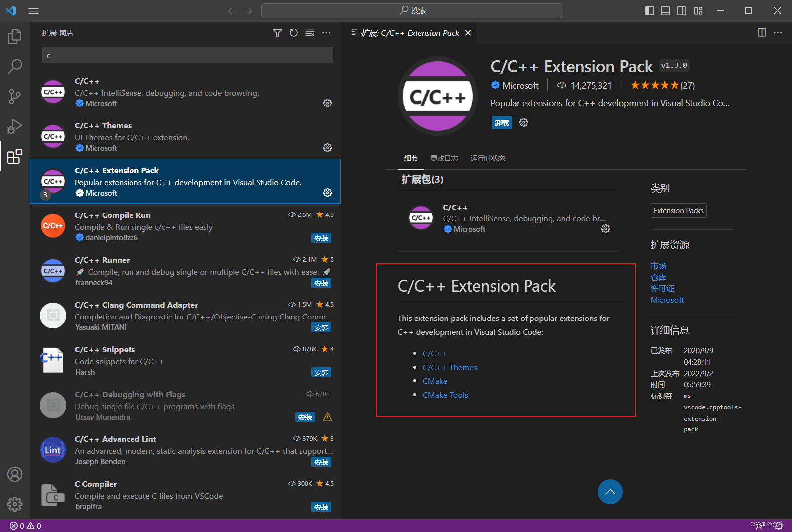Screen dimensions: 792x532
Task: Click the 卸载 uninstall button
Action: coord(502,122)
